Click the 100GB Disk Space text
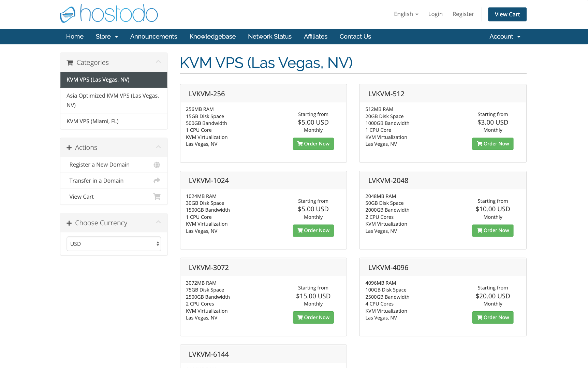588x368 pixels. point(386,290)
